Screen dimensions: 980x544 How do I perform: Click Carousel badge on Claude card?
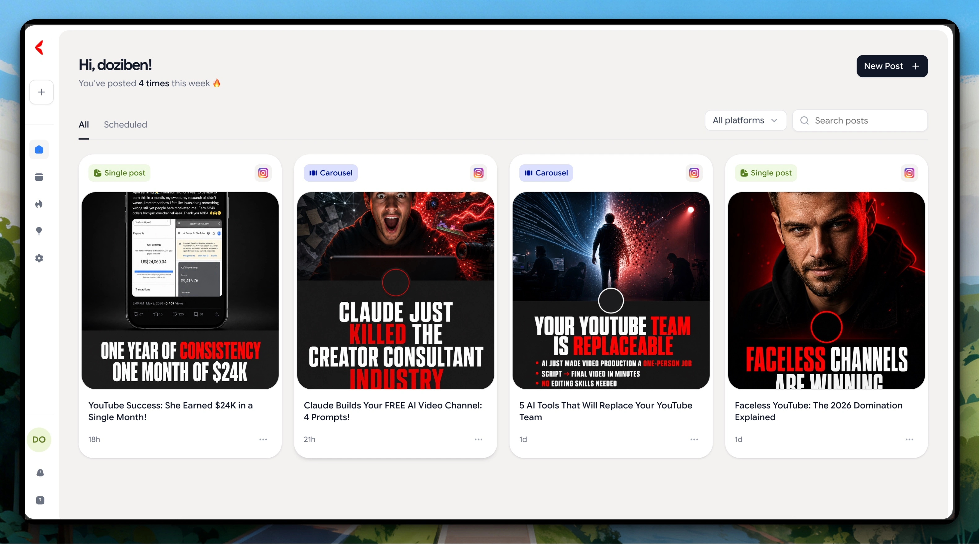[x=331, y=173]
